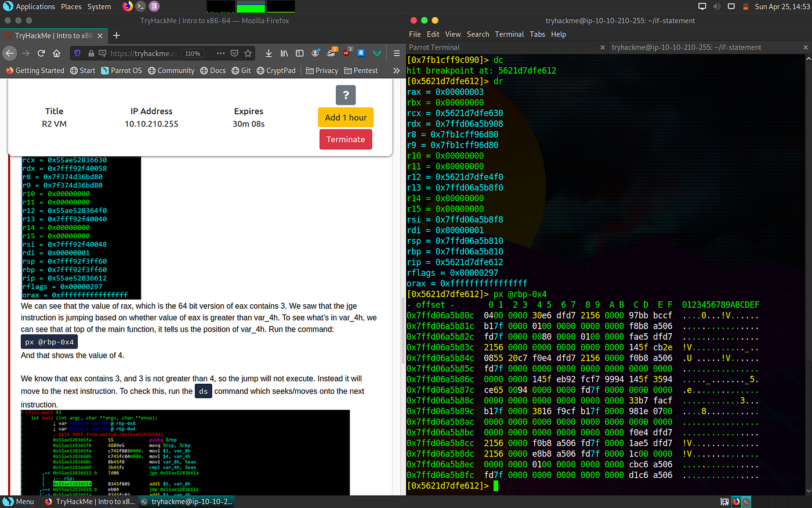Open the CryptPad bookmark
Screen dimensions: 812x508
click(x=276, y=70)
